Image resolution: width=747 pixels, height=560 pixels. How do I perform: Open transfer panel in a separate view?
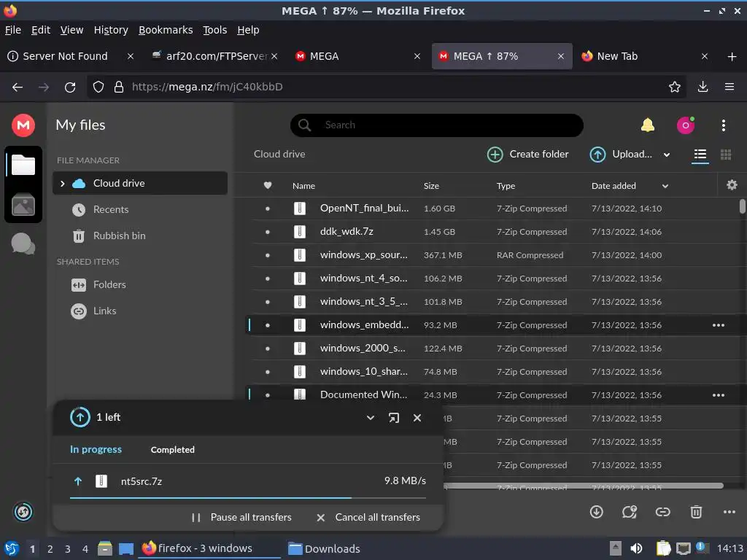coord(393,418)
